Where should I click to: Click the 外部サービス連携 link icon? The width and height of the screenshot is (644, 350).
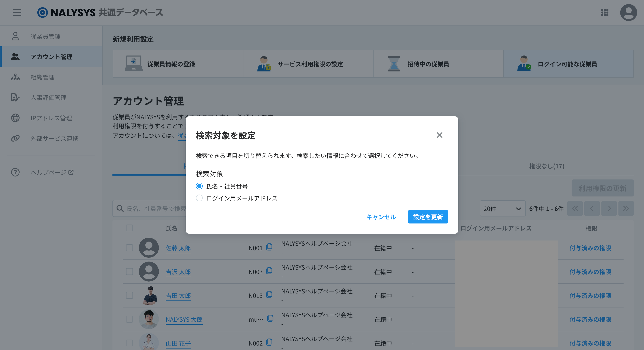coord(15,138)
